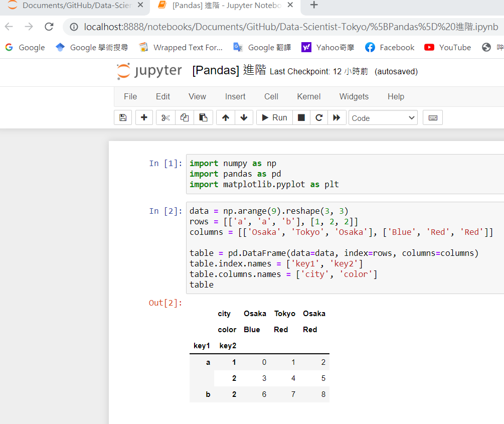Open the cell type dropdown showing Code

pos(383,117)
